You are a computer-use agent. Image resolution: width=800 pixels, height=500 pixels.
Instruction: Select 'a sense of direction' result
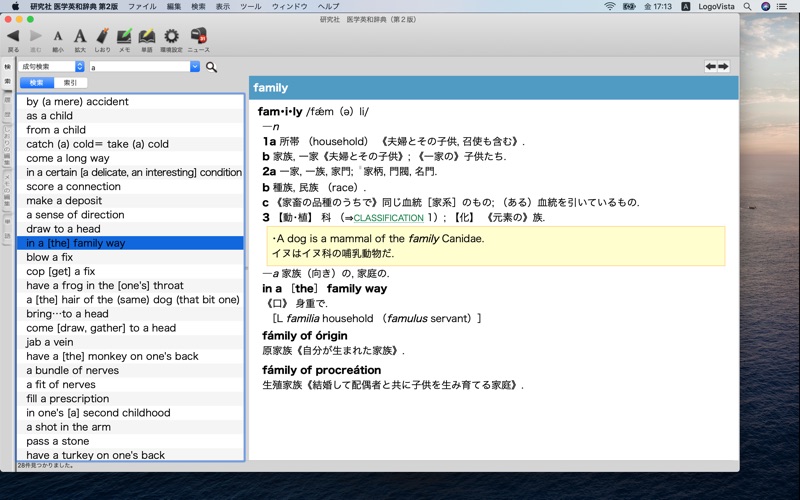tap(130, 215)
